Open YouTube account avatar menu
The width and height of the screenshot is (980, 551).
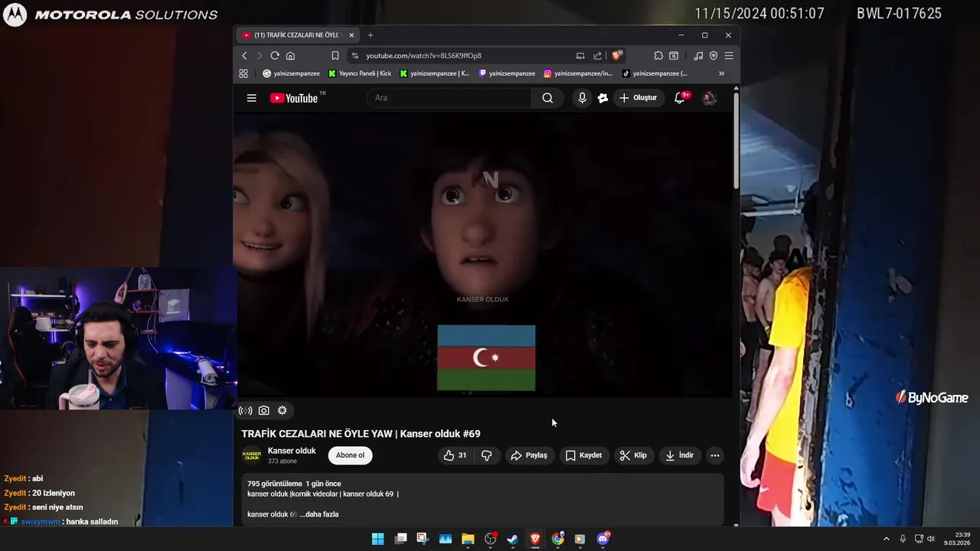(709, 98)
